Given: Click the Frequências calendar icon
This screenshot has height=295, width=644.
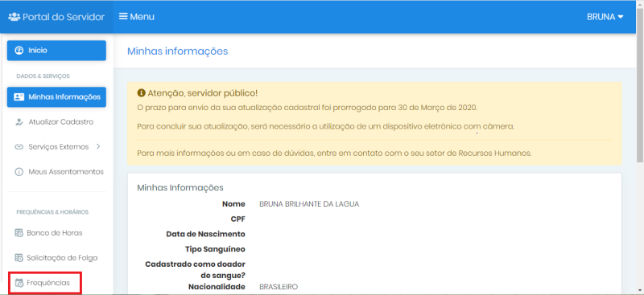Looking at the screenshot, I should tap(19, 283).
